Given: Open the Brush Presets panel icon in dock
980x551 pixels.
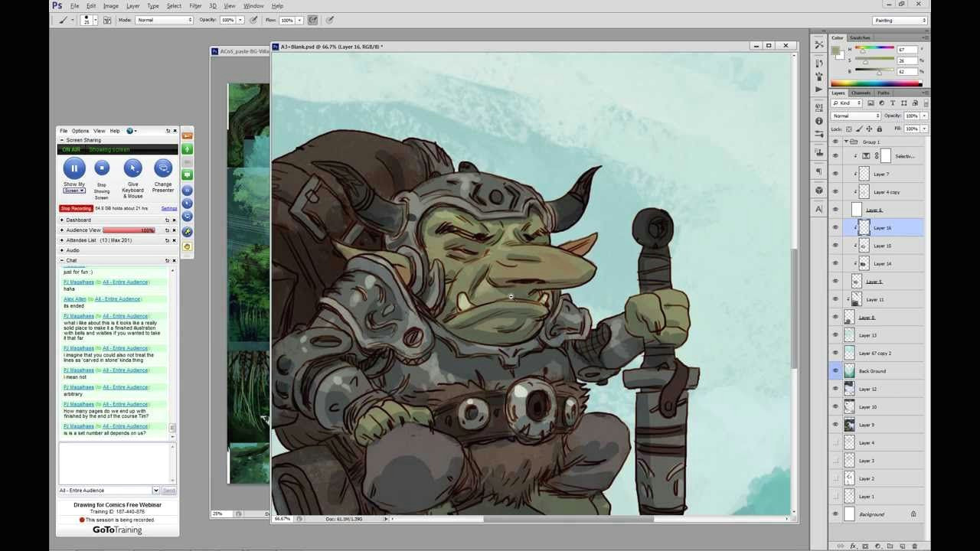Looking at the screenshot, I should point(819,77).
